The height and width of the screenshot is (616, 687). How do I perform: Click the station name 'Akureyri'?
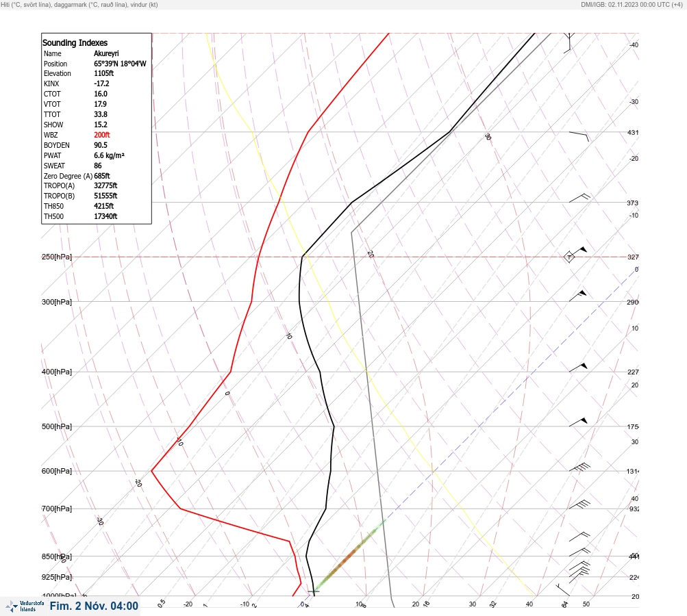pyautogui.click(x=106, y=53)
